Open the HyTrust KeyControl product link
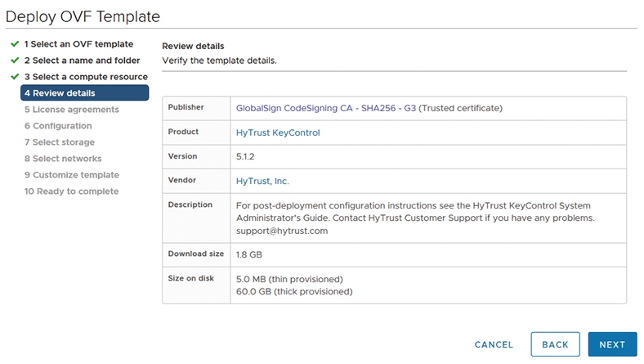The image size is (644, 364). (278, 133)
